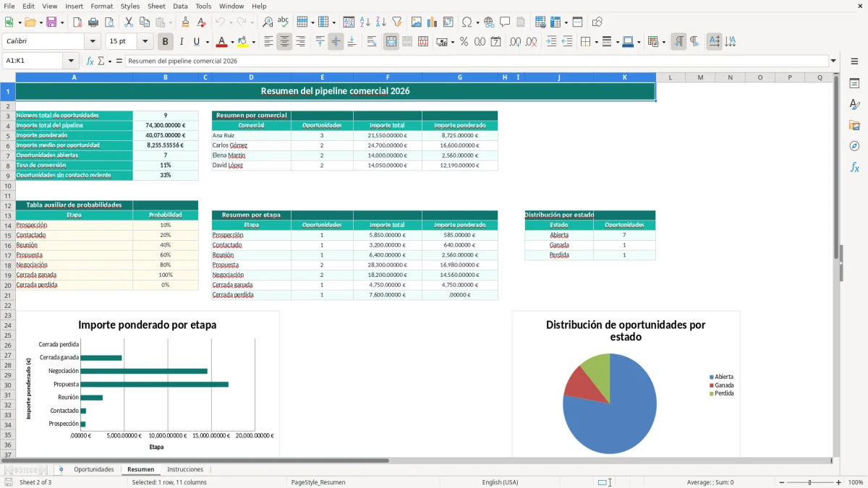This screenshot has width=868, height=488.
Task: Open the font size dropdown
Action: coord(145,42)
